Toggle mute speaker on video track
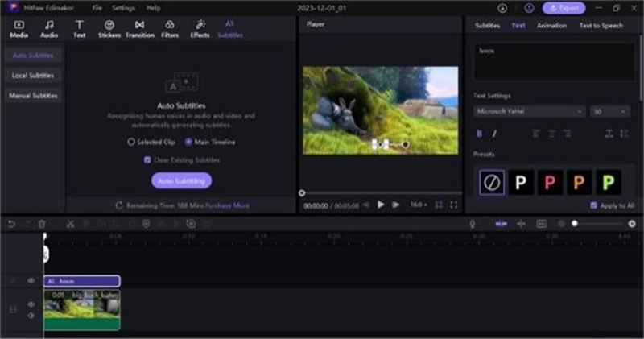 pyautogui.click(x=31, y=316)
